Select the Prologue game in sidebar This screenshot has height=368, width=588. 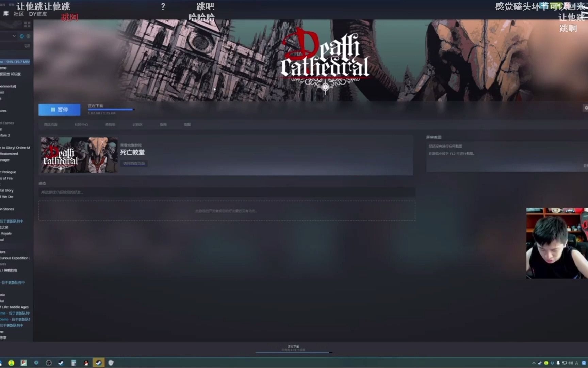8,172
